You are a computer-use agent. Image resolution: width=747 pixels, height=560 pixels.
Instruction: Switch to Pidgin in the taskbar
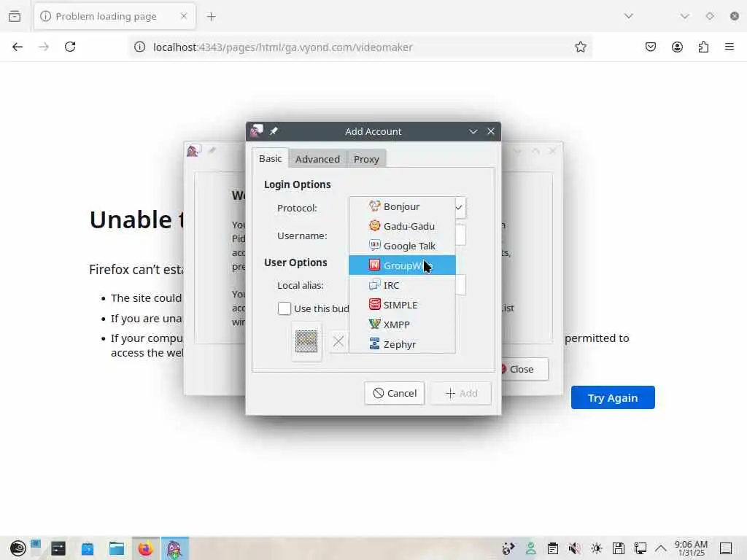click(x=175, y=548)
